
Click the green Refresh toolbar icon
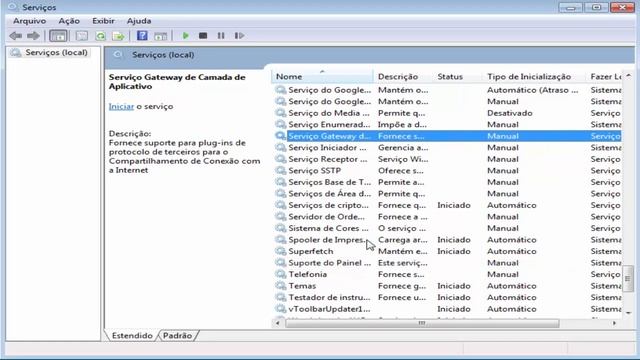[100, 36]
